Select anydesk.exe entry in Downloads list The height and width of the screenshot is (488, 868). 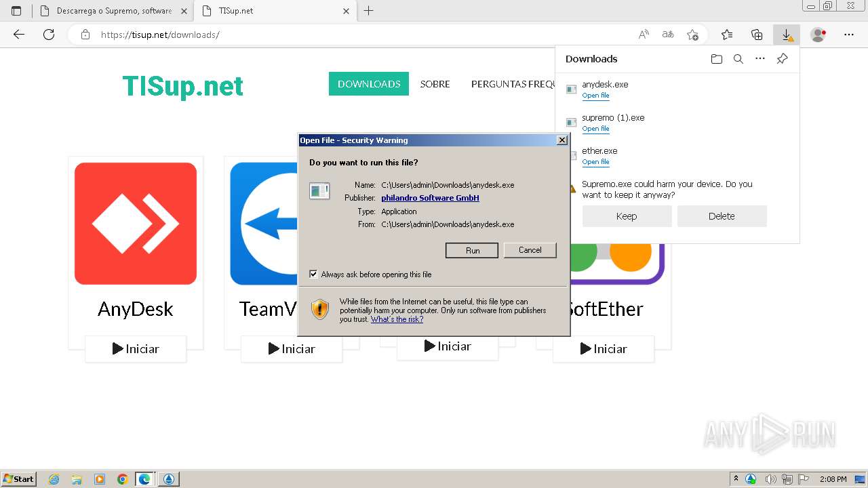pos(677,89)
